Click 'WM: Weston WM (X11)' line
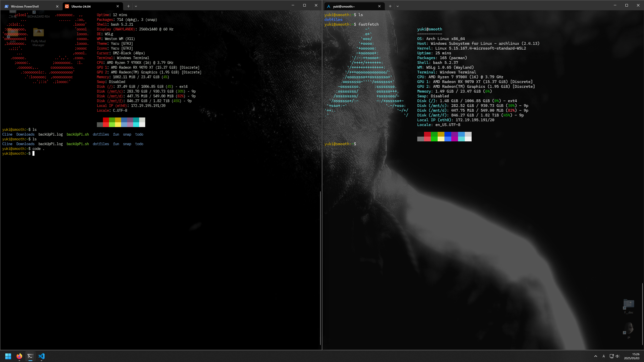This screenshot has width=644, height=362. coord(116,39)
